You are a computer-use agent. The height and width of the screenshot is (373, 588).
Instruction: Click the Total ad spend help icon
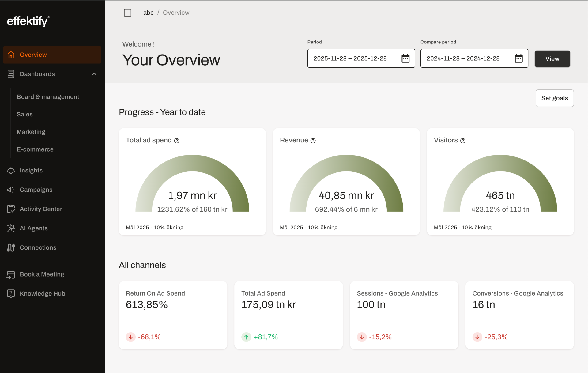(x=177, y=141)
